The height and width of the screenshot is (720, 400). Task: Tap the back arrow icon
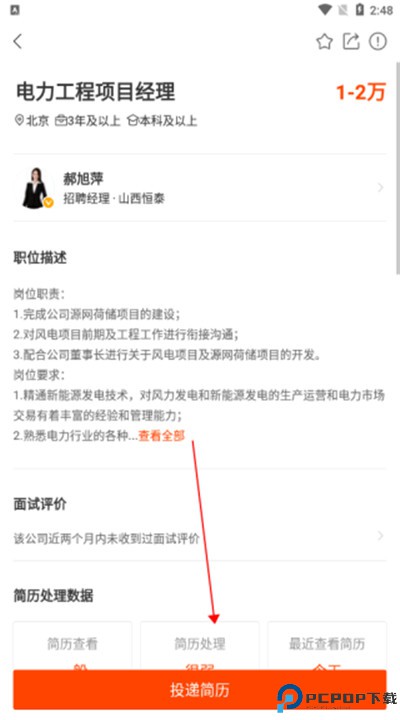(x=17, y=41)
